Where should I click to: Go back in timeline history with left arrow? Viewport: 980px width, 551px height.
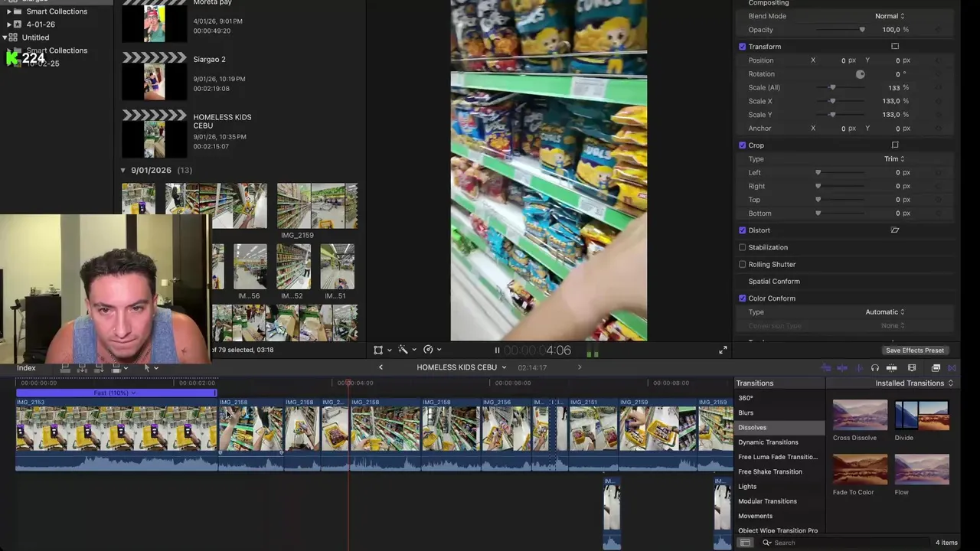[x=381, y=367]
